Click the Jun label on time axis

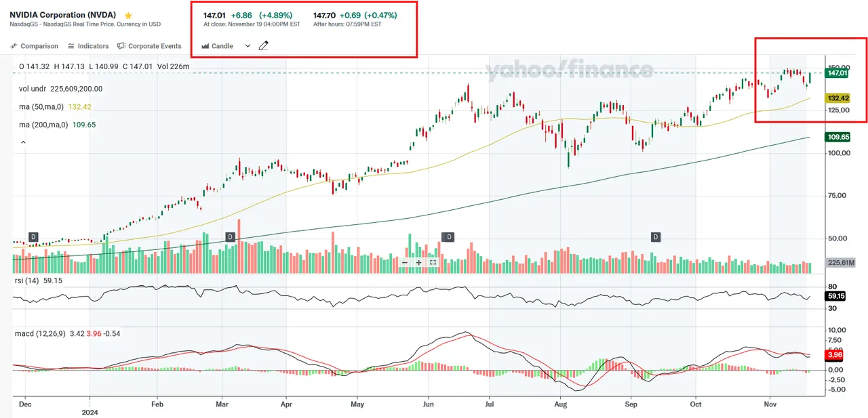[427, 403]
